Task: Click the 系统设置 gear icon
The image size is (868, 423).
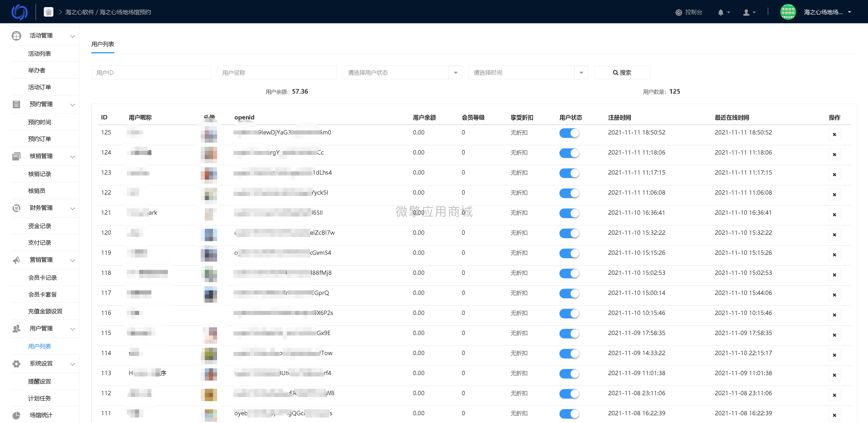Action: pyautogui.click(x=16, y=363)
